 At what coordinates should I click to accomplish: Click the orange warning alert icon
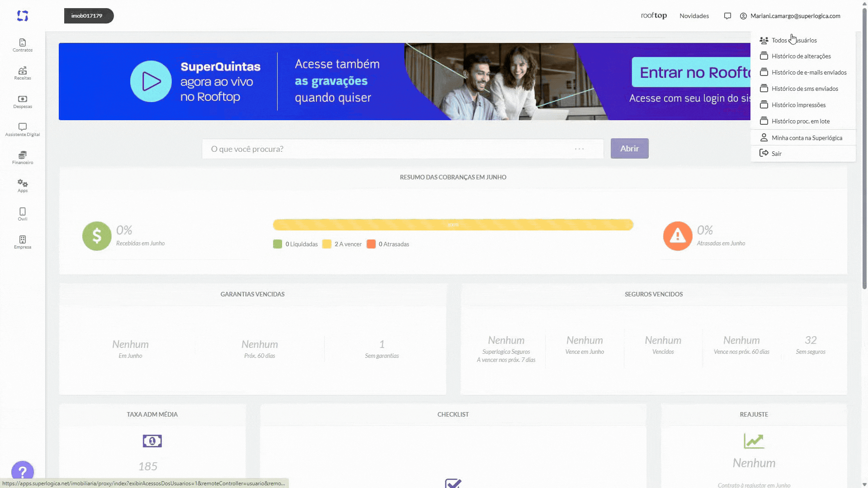coord(678,236)
